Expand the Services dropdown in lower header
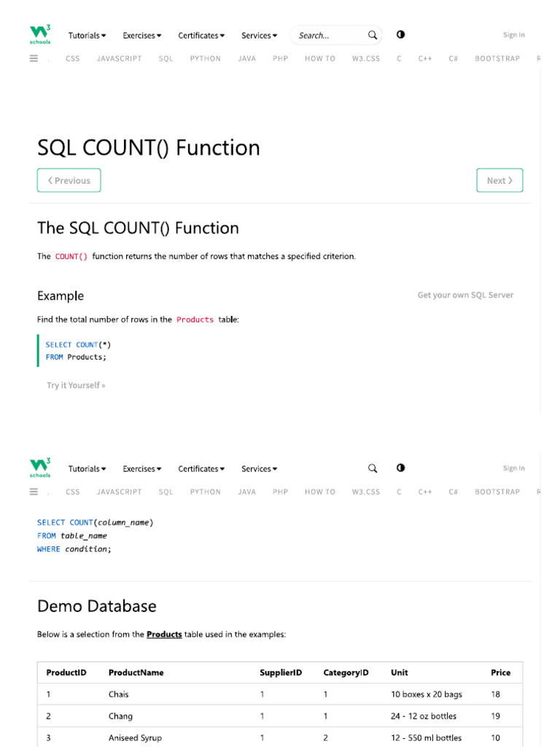Image resolution: width=560 pixels, height=747 pixels. [x=260, y=468]
